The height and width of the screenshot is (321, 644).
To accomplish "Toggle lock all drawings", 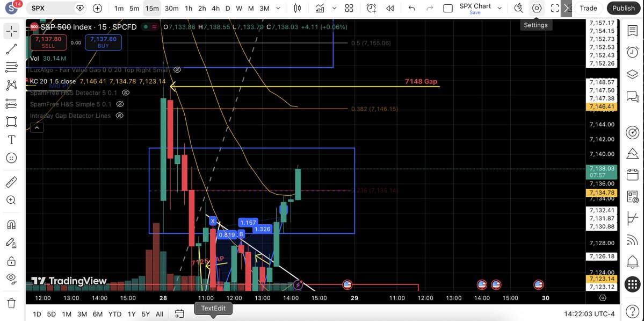I will [11, 261].
